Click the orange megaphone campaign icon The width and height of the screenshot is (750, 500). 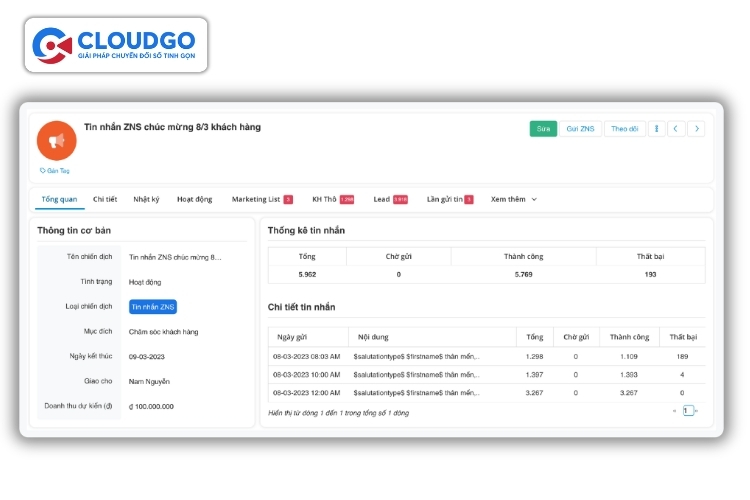[57, 141]
